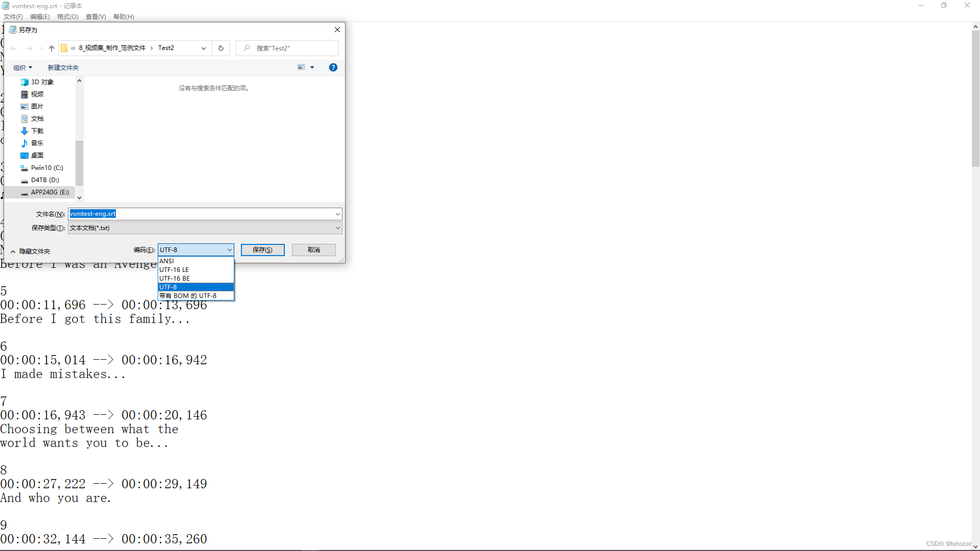
Task: Open the help question mark icon
Action: click(x=333, y=67)
